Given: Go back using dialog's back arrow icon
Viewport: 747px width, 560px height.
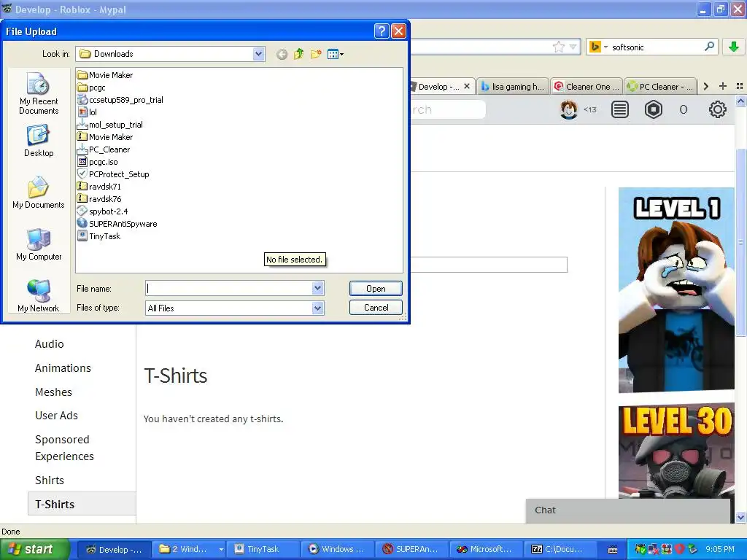Looking at the screenshot, I should [282, 54].
